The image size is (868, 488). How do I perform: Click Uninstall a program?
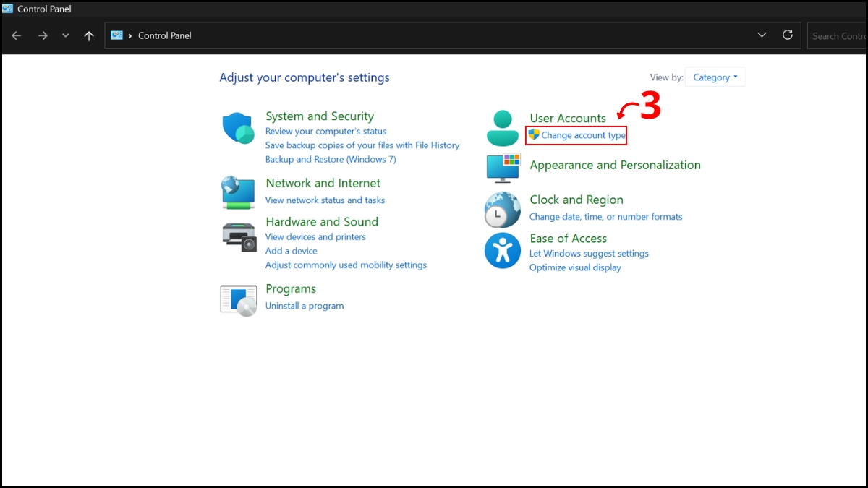coord(305,306)
